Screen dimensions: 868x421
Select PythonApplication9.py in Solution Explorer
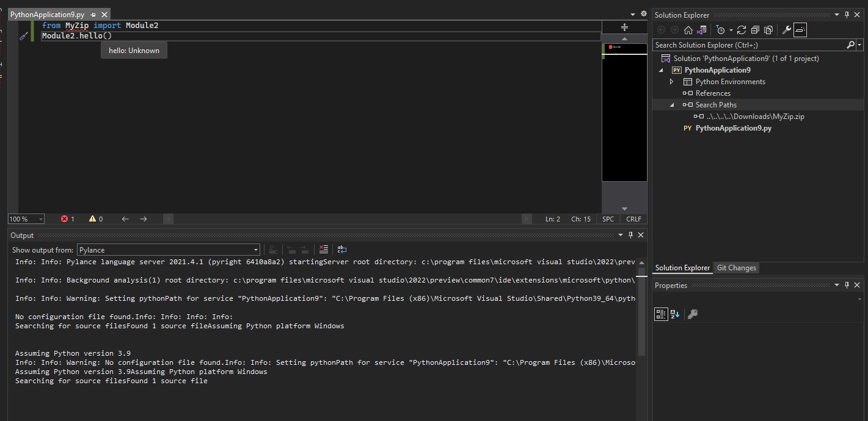pos(733,128)
